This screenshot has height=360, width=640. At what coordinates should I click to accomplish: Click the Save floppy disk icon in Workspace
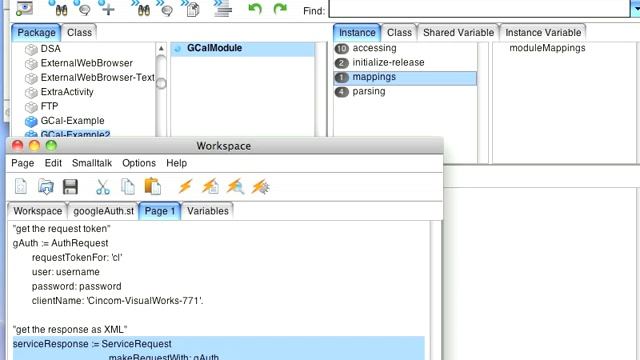70,187
